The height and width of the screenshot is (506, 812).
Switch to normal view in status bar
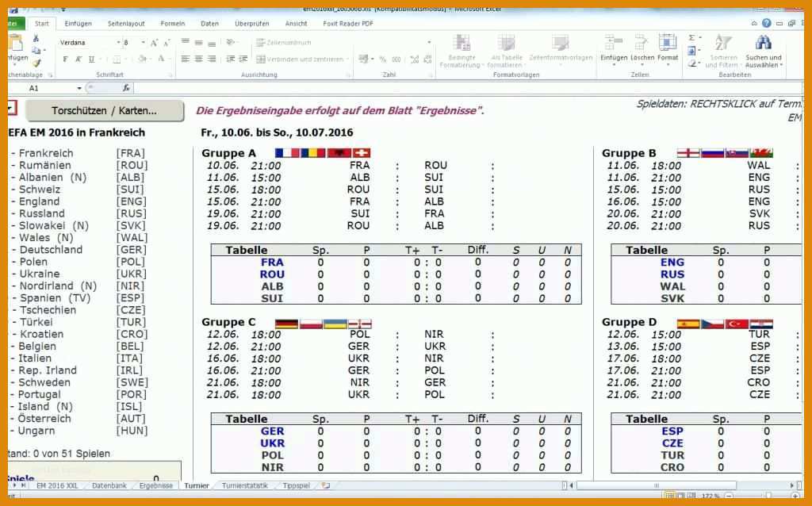pos(669,496)
